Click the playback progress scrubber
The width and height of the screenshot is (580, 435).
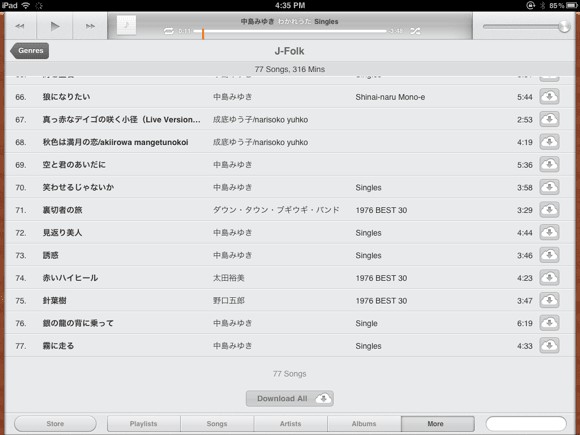[x=203, y=33]
